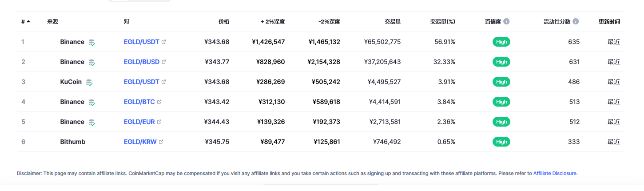Open external link icon for EGLD/KRW
The width and height of the screenshot is (644, 191).
point(161,142)
